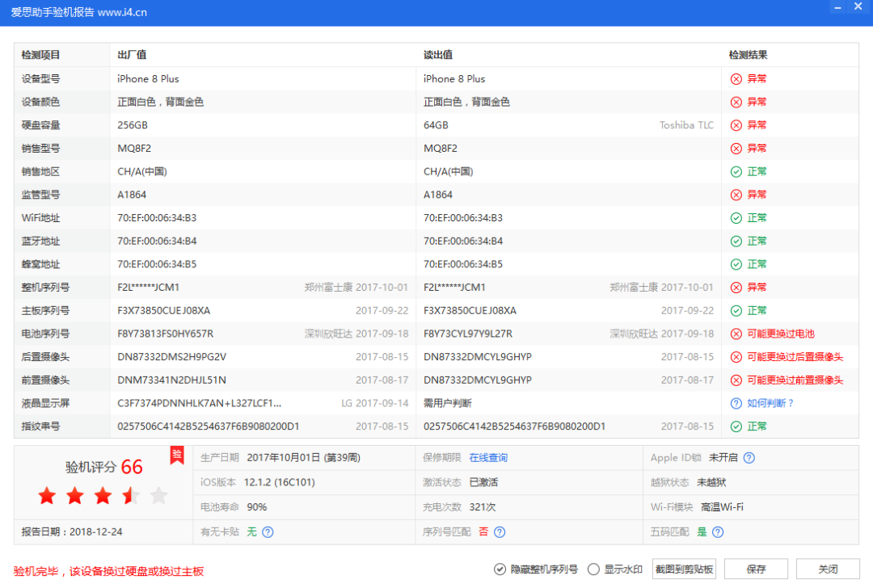
Task: Click the normal check icon in 蜂窝地址 row
Action: tap(736, 264)
